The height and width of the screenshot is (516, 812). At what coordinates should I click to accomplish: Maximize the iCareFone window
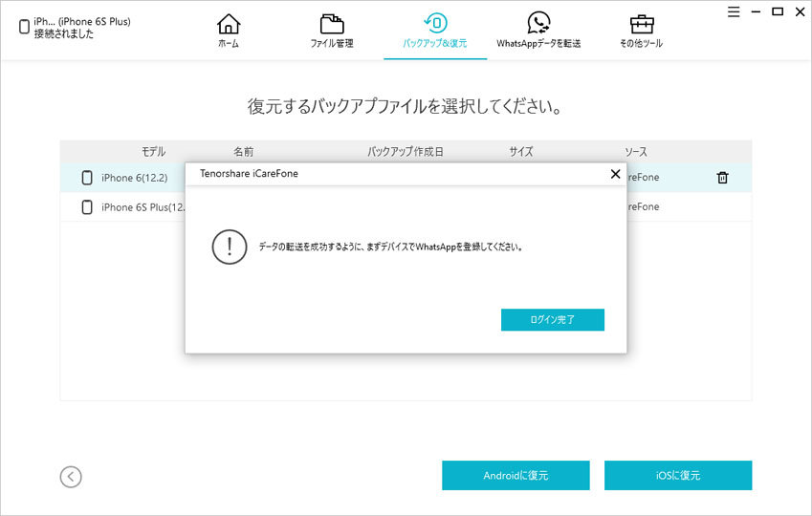click(778, 11)
